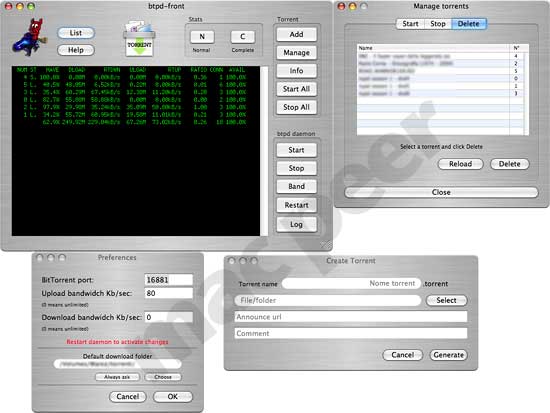This screenshot has height=413, width=550.
Task: Open the Manage torrents window
Action: point(296,53)
